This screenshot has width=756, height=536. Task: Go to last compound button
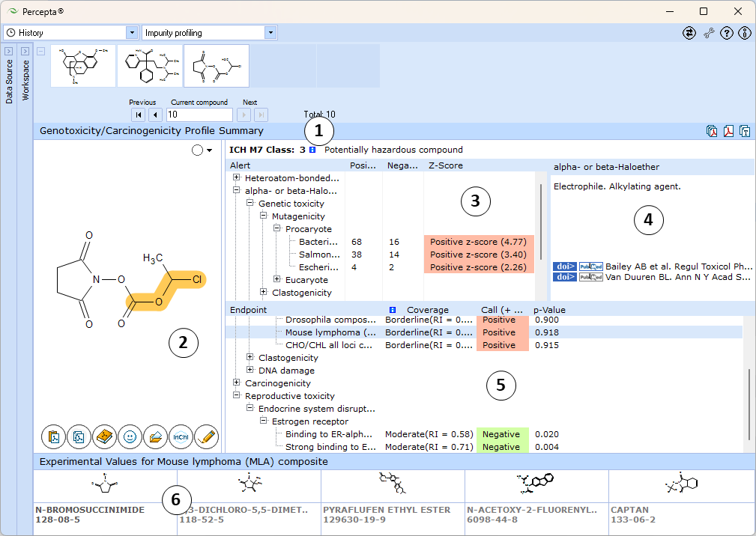coord(261,115)
